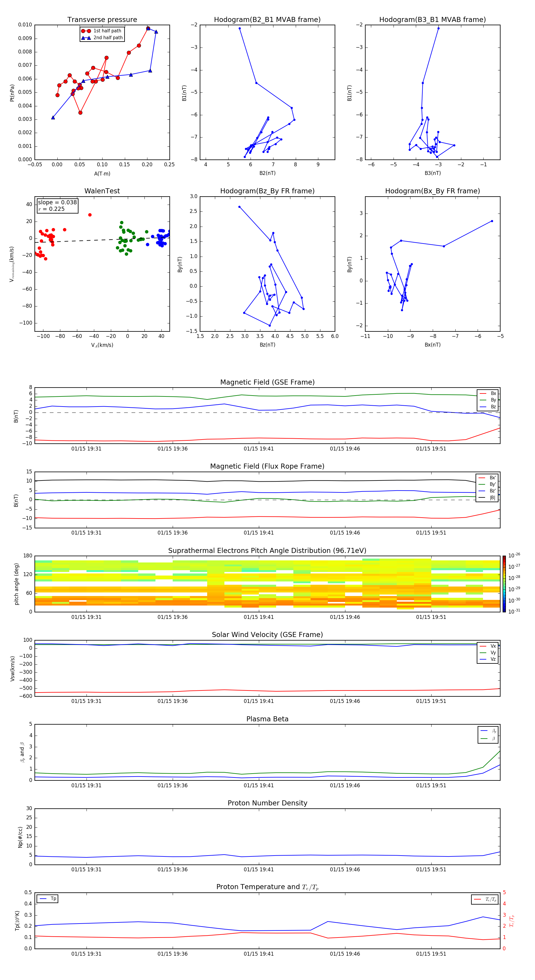Viewport: 535px width, 980px height.
Task: Click the 'Vy' legend entry in solar wind panel
Action: 488,652
